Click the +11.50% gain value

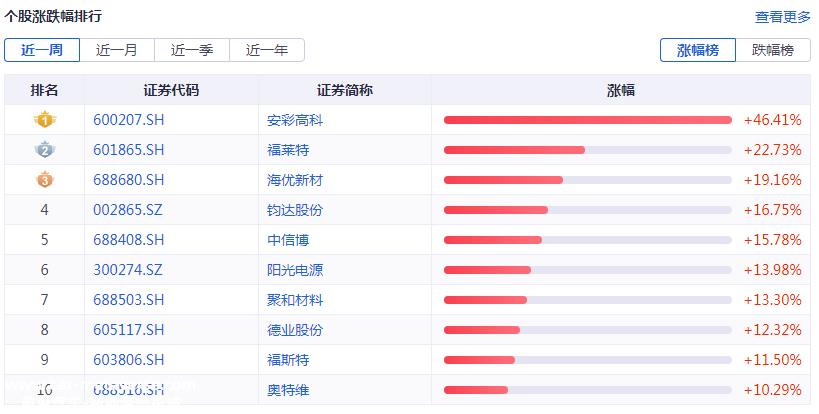click(773, 360)
